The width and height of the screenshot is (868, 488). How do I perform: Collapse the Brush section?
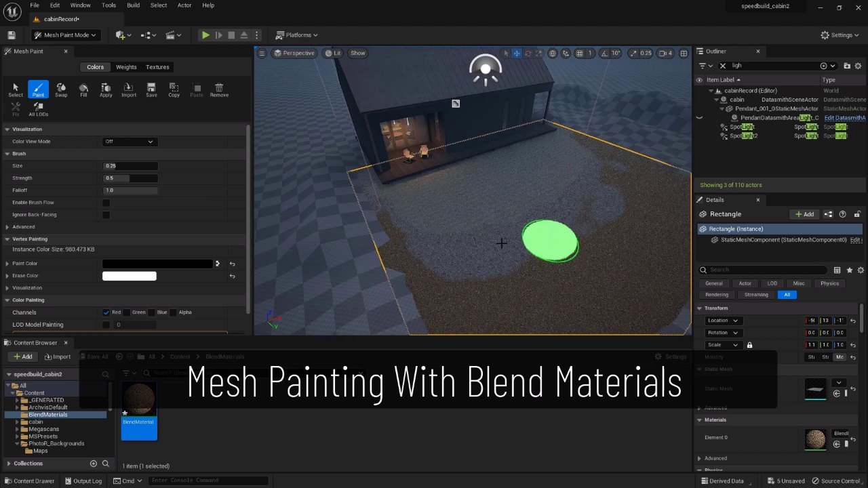(x=7, y=154)
